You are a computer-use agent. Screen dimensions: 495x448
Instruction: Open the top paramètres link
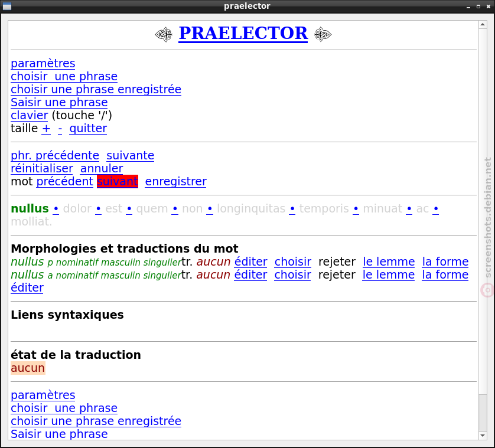point(43,63)
